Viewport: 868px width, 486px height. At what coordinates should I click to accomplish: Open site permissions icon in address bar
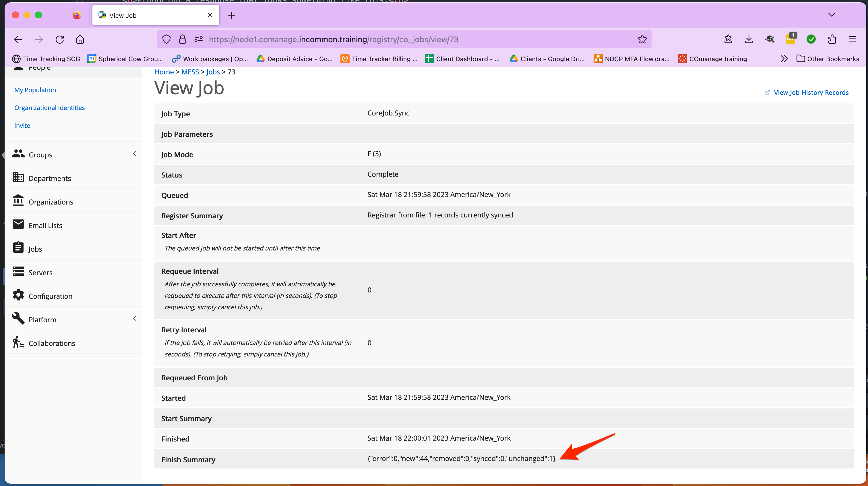pos(198,39)
